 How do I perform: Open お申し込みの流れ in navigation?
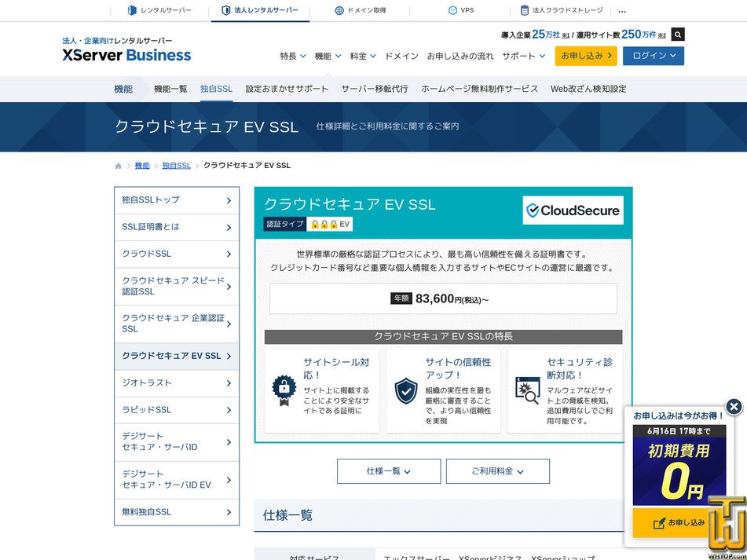[460, 57]
